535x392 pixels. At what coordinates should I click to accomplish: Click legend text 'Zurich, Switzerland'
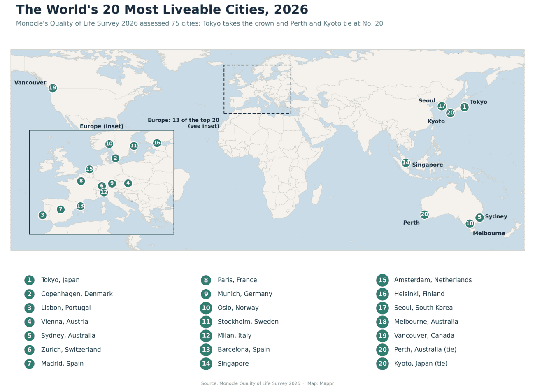point(71,350)
